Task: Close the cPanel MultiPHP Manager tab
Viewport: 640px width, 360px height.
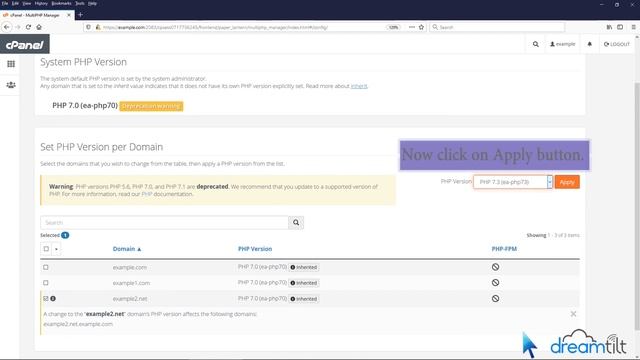Action: pos(69,15)
